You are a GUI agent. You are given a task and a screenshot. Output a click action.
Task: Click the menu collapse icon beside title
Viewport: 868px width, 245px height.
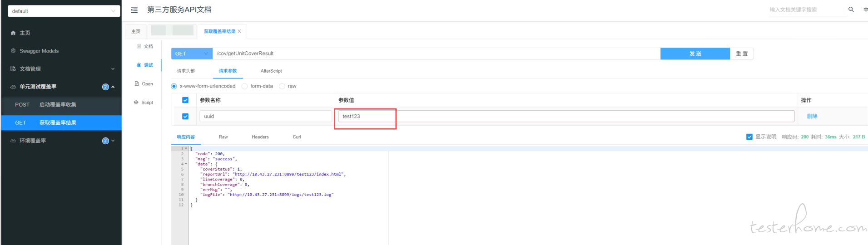pyautogui.click(x=134, y=10)
